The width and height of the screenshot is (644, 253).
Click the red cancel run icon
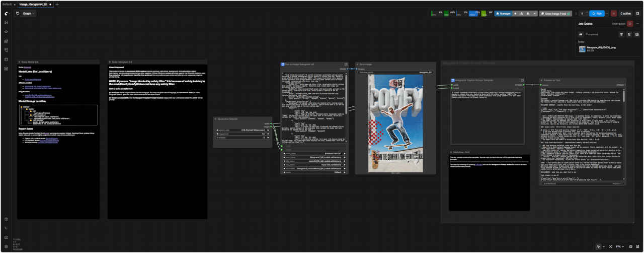[613, 14]
